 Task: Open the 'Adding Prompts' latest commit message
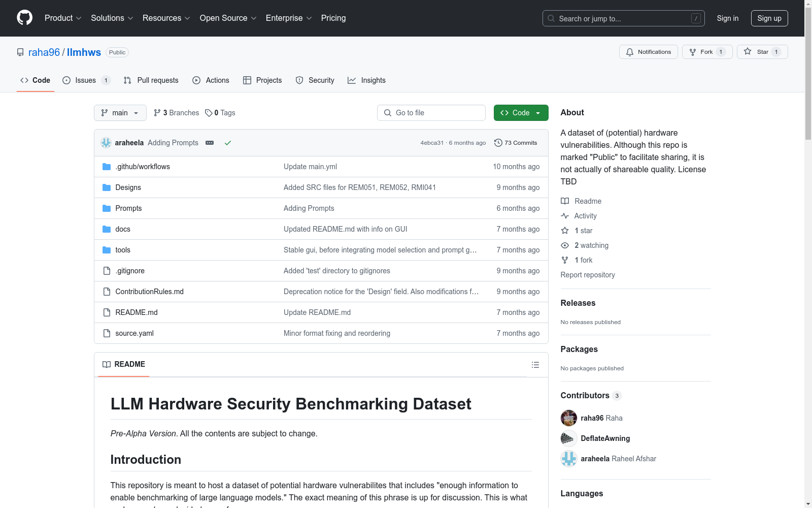173,143
